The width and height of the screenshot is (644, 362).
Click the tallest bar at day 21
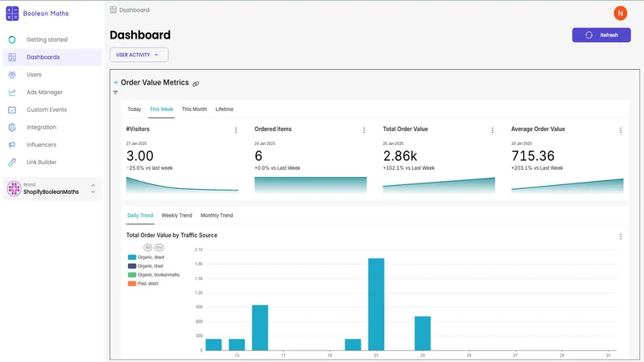point(376,304)
